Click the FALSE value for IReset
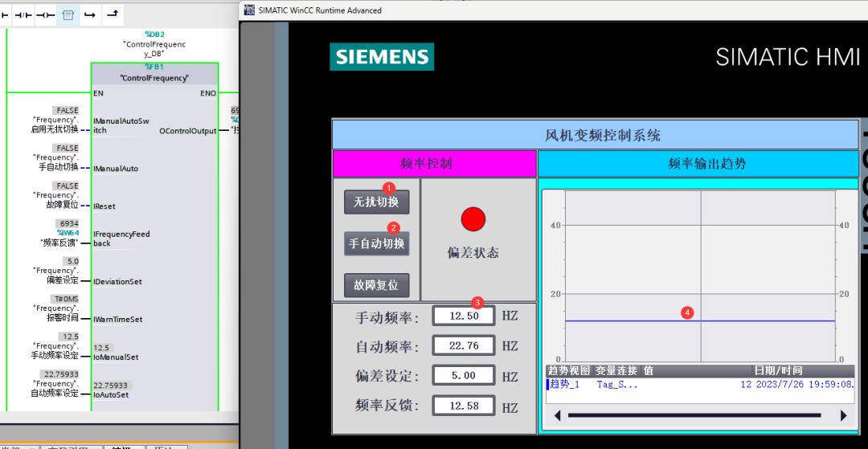 click(x=65, y=186)
